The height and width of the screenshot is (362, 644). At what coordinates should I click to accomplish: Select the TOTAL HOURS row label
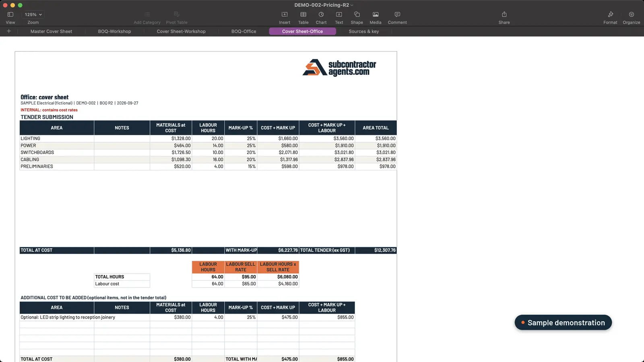(x=122, y=277)
